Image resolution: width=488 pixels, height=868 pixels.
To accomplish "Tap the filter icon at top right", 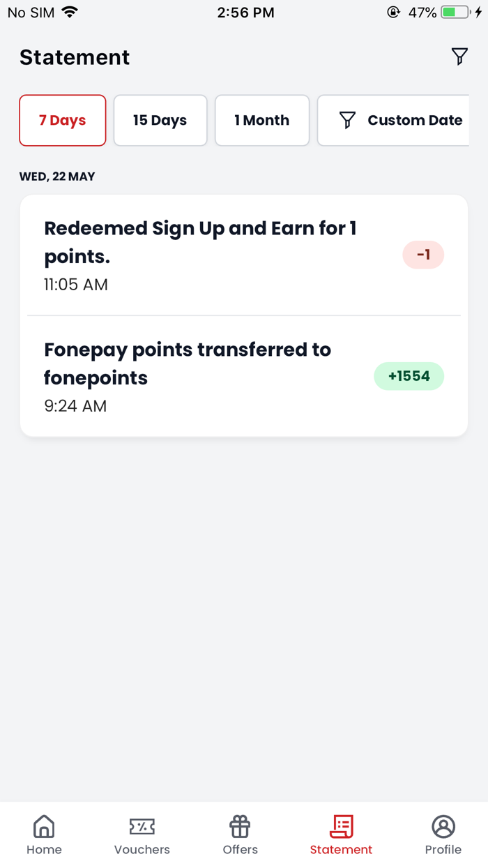I will [x=459, y=57].
